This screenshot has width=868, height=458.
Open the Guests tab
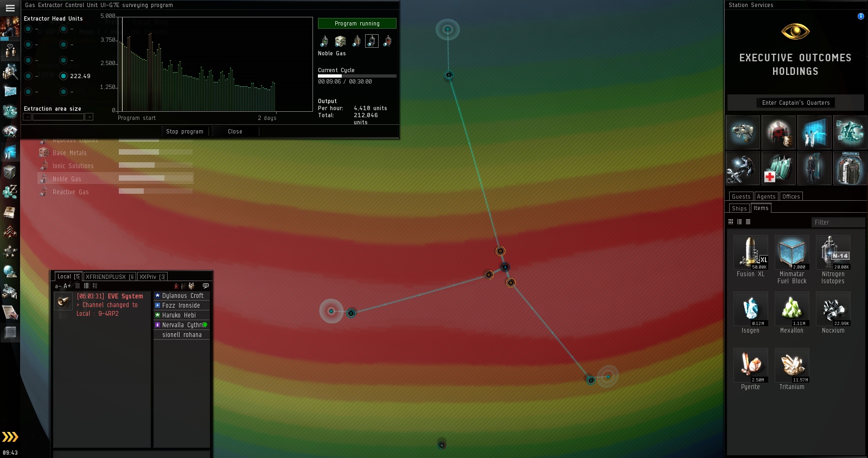coord(741,196)
